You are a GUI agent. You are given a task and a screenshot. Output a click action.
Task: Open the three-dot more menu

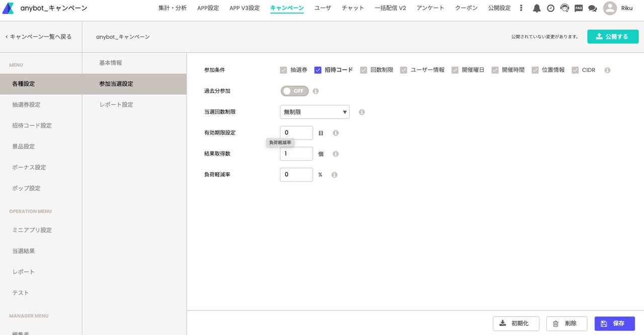pyautogui.click(x=521, y=8)
